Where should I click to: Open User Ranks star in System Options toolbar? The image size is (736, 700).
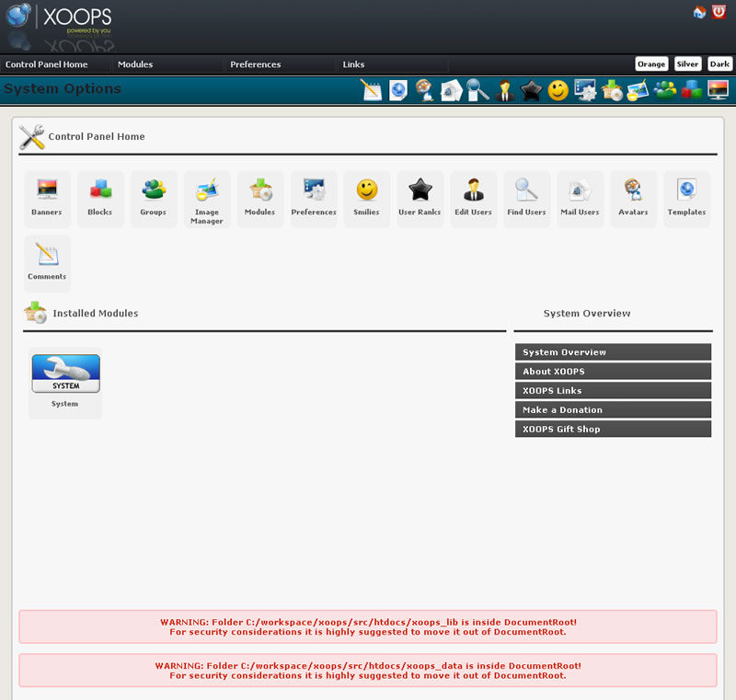point(532,90)
